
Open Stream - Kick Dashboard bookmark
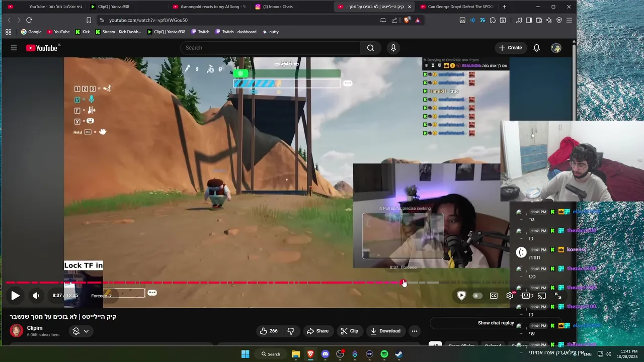click(x=118, y=32)
